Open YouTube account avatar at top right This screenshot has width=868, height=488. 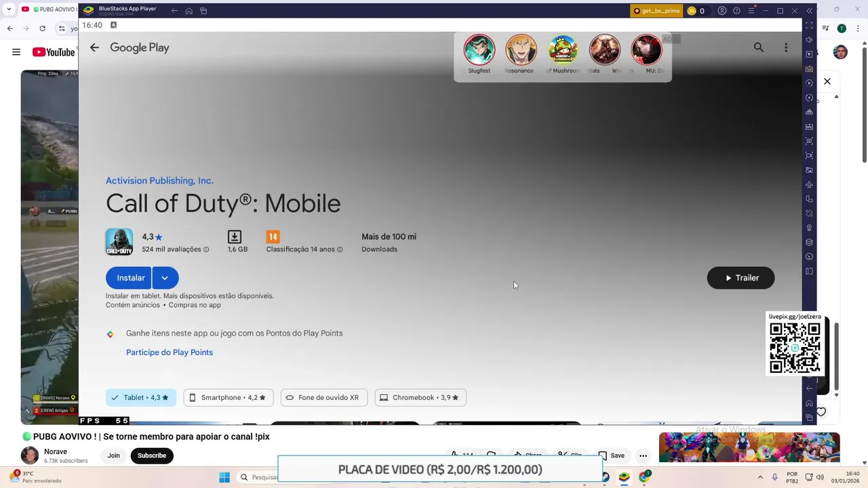[x=840, y=52]
